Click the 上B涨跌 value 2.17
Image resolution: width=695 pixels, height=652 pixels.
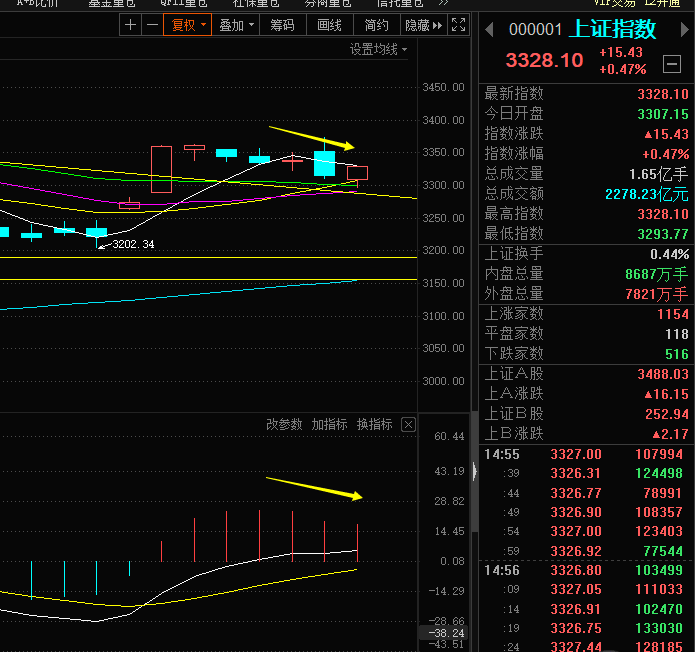tap(671, 434)
